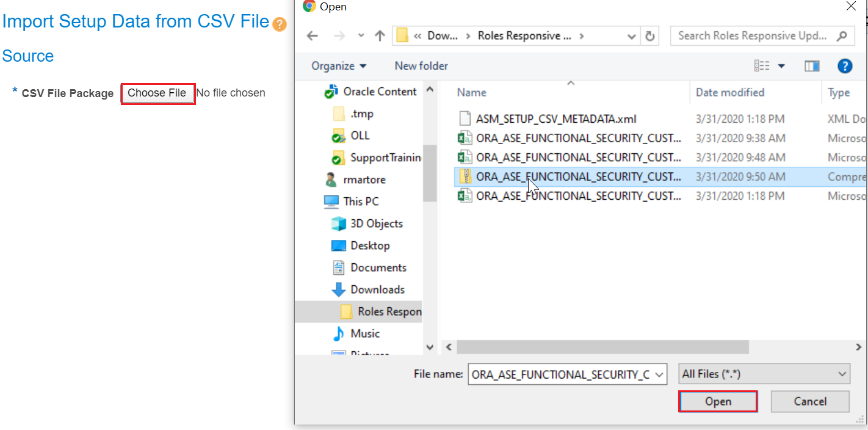Open the views layout dropdown
This screenshot has height=430, width=868.
(782, 65)
